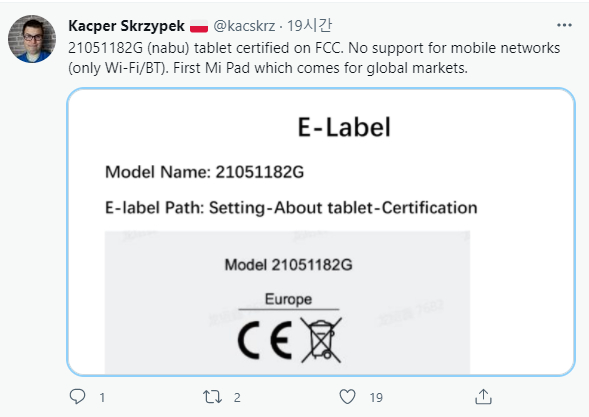Open the share upload icon
The image size is (589, 417).
(483, 397)
